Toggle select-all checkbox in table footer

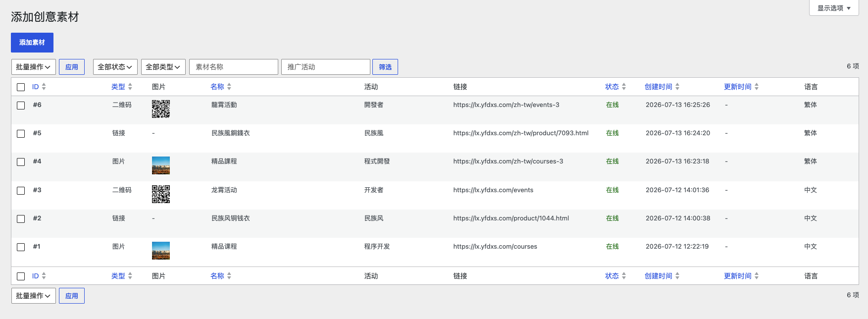click(21, 276)
